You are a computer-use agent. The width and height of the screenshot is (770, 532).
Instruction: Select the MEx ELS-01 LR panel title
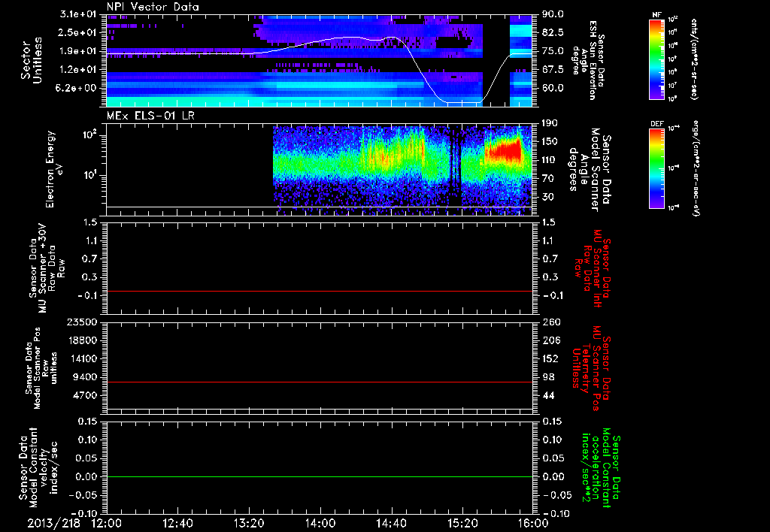(x=149, y=113)
